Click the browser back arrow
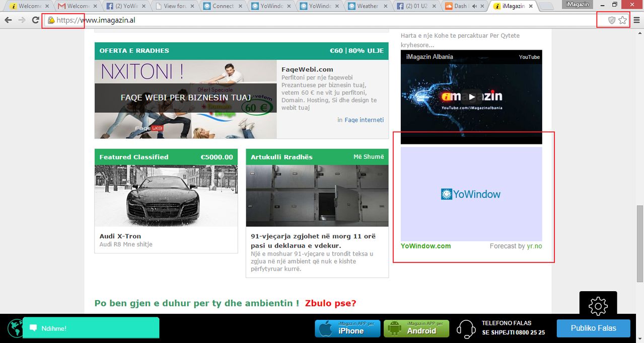This screenshot has height=343, width=644. (x=8, y=20)
